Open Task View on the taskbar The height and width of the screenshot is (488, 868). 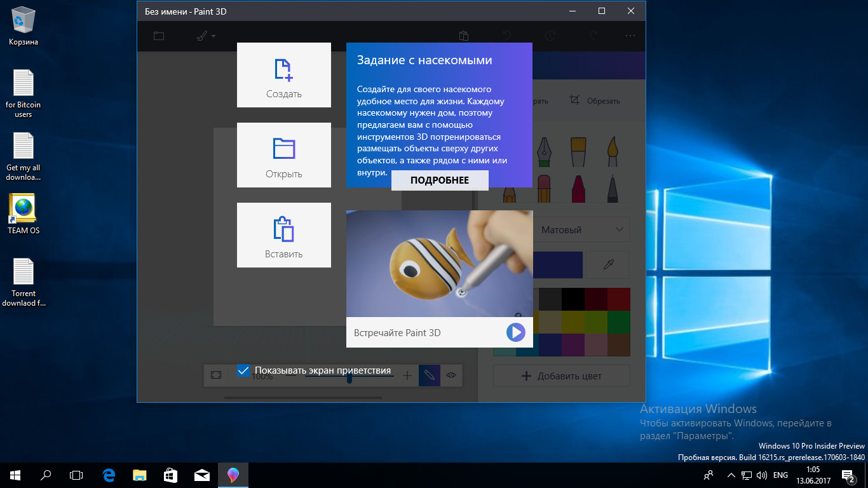[76, 475]
